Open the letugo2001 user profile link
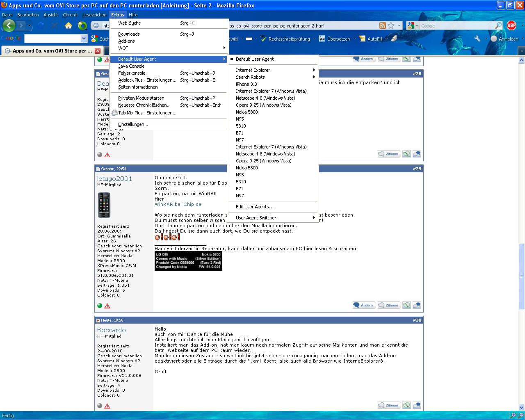The width and height of the screenshot is (525, 420). [114, 178]
